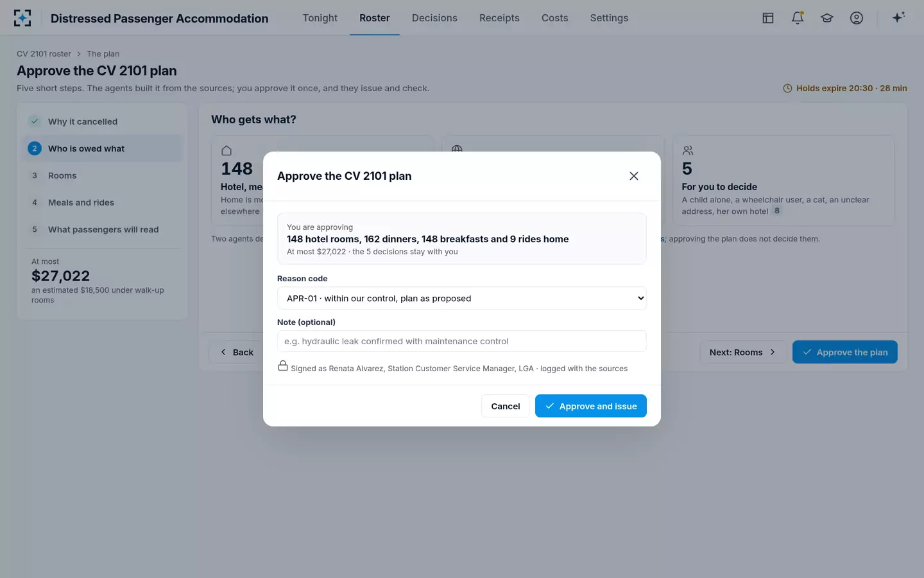Image resolution: width=924 pixels, height=578 pixels.
Task: Select the Rooms step in sidebar
Action: [103, 175]
